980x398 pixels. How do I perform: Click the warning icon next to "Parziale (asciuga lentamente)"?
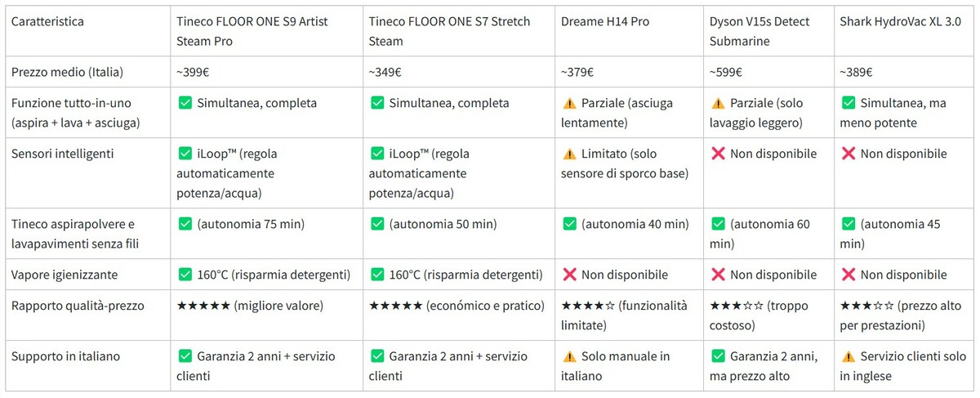(x=569, y=104)
